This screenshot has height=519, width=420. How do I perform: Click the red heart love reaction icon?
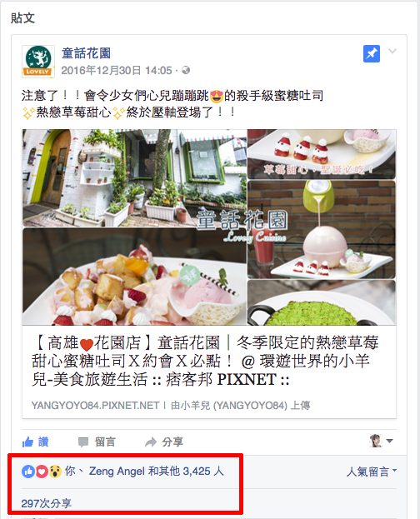tap(42, 472)
